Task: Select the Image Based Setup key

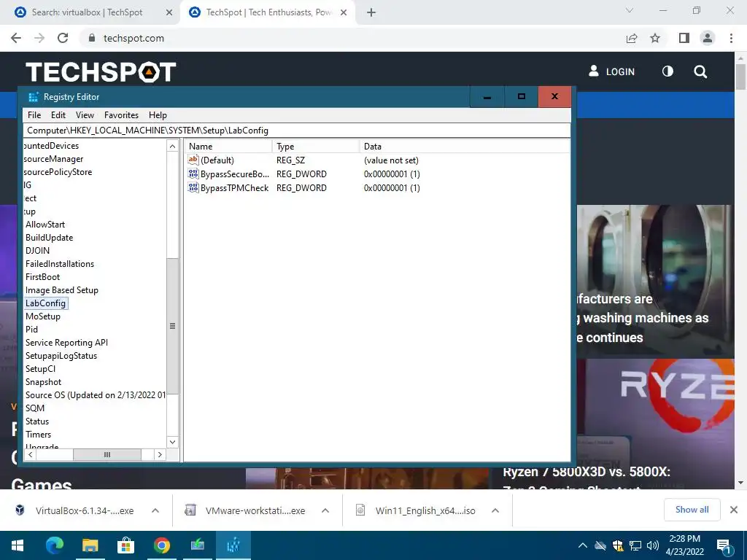Action: 62,290
